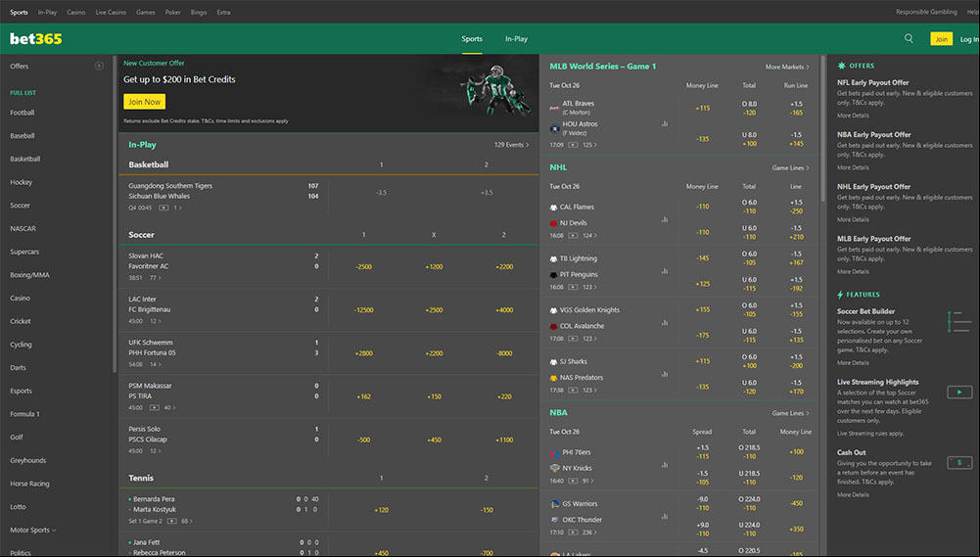Click the right markets column scrollbar
The height and width of the screenshot is (557, 980).
pyautogui.click(x=823, y=129)
